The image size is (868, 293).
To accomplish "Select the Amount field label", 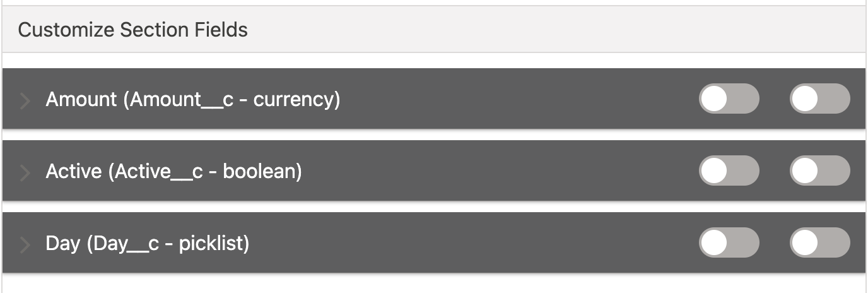I will click(x=81, y=99).
